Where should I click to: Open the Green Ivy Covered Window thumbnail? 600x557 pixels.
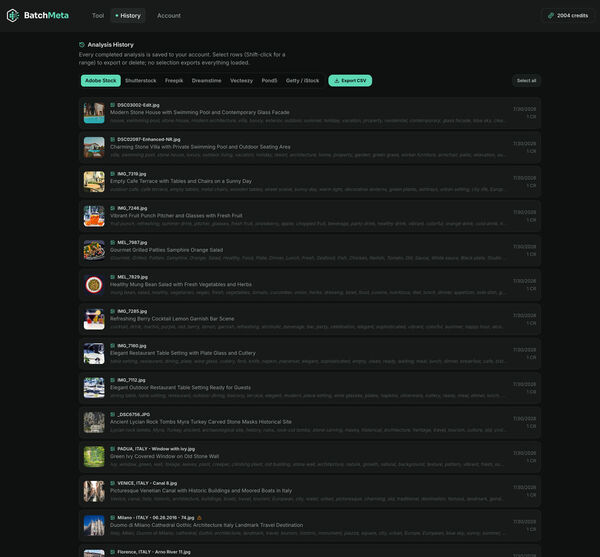click(94, 457)
